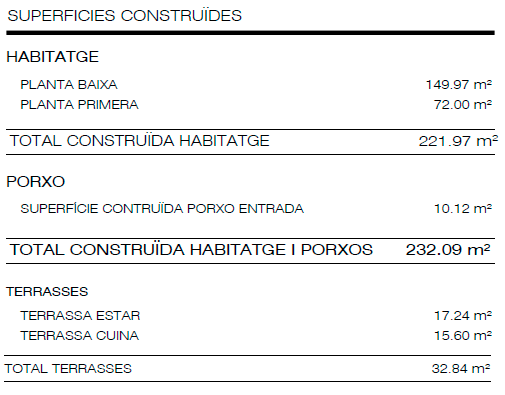Select the HABITATGE section heading
The height and width of the screenshot is (395, 505).
[53, 57]
